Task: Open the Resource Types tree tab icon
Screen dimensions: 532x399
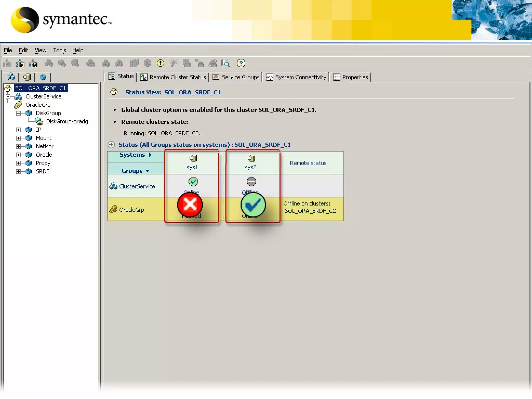Action: pos(43,77)
